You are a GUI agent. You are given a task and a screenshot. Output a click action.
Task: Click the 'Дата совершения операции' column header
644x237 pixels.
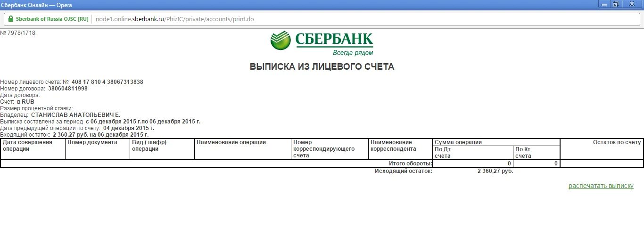(33, 149)
